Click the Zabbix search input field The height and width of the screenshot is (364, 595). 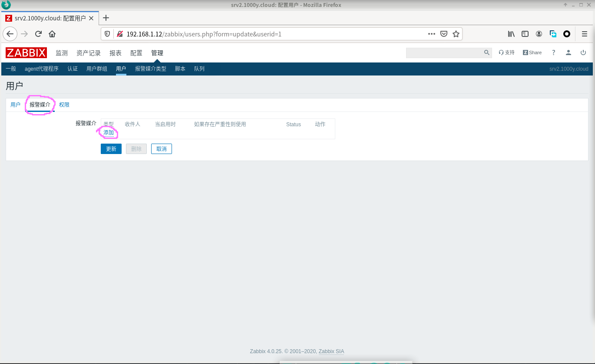(x=444, y=52)
